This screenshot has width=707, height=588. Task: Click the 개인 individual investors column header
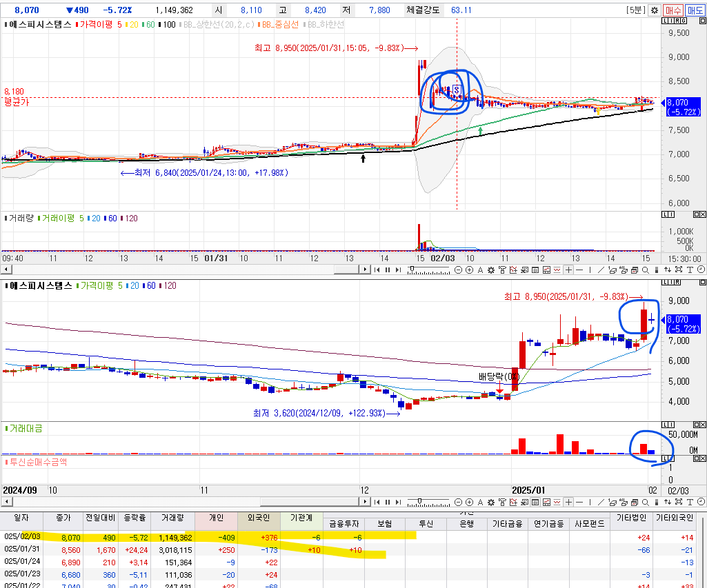tap(217, 518)
